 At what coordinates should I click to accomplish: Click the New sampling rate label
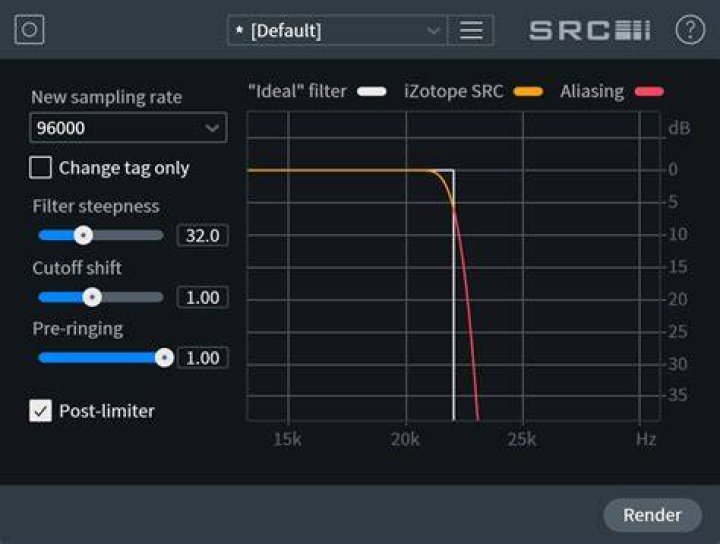(x=107, y=97)
